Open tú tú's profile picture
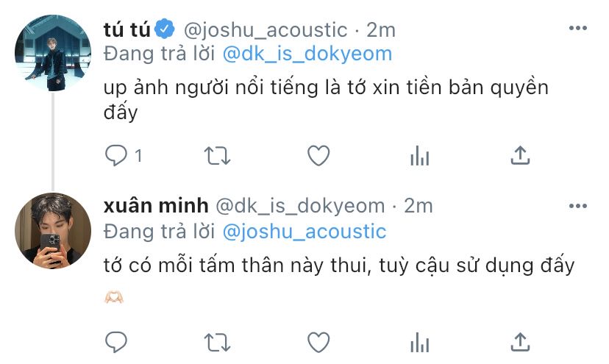Viewport: 609px width, 364px height. 53,53
